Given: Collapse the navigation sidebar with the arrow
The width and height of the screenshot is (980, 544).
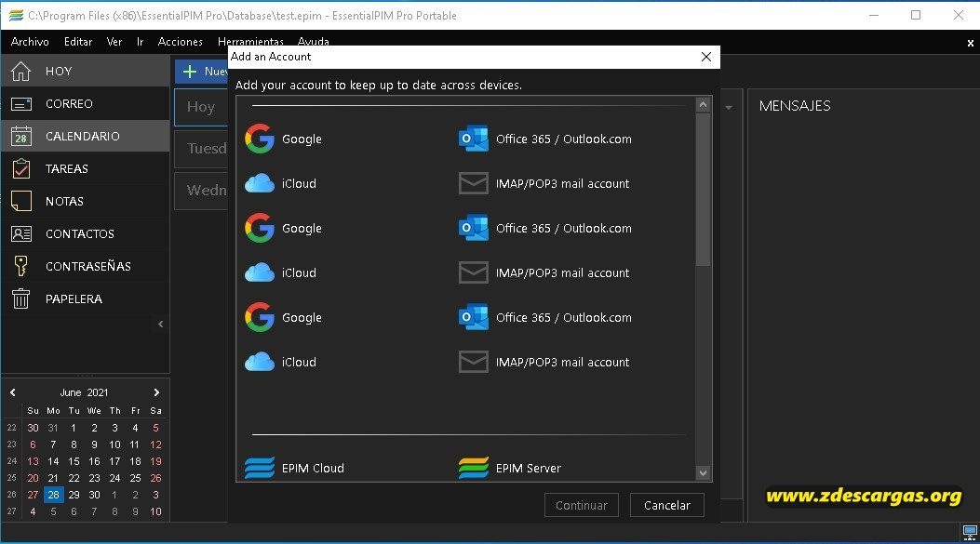Looking at the screenshot, I should [161, 324].
